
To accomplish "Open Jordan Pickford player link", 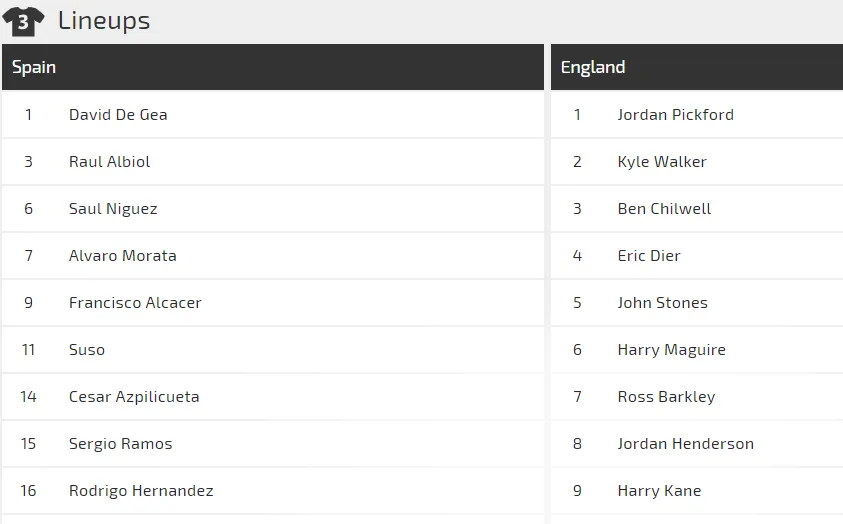I will [675, 115].
